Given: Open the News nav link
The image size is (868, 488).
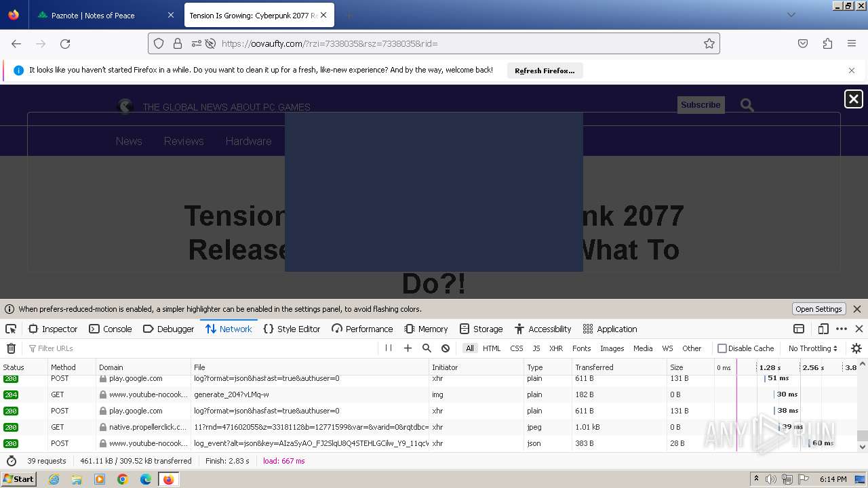Looking at the screenshot, I should click(x=129, y=141).
